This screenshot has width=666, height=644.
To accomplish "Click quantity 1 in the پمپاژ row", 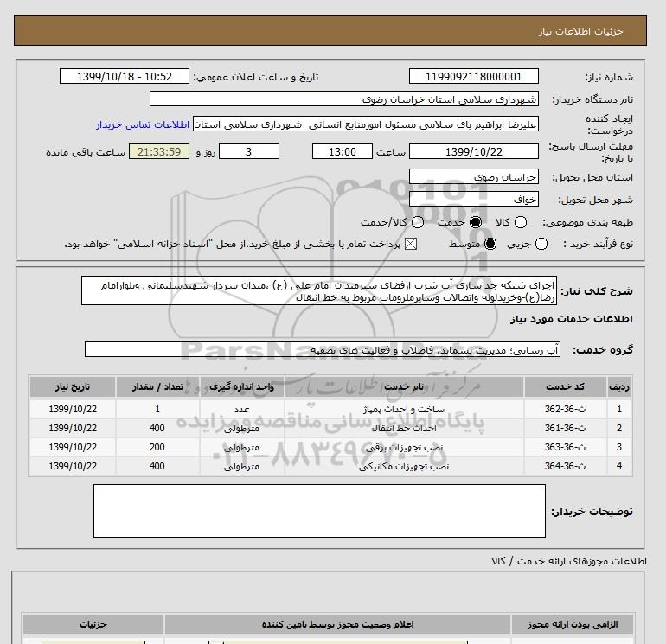I will tap(157, 409).
